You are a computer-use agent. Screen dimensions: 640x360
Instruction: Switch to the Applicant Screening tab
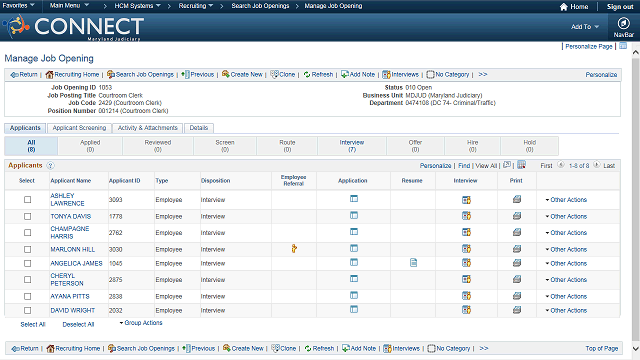(x=79, y=128)
